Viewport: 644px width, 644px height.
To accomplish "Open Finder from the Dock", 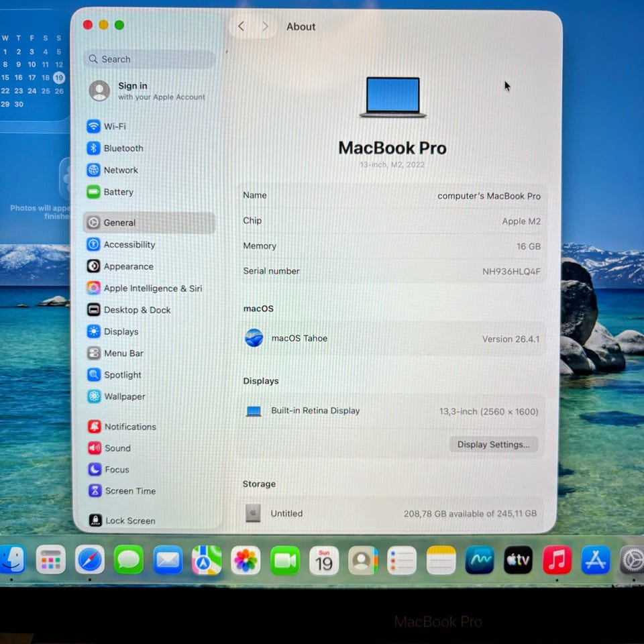I will coord(11,559).
